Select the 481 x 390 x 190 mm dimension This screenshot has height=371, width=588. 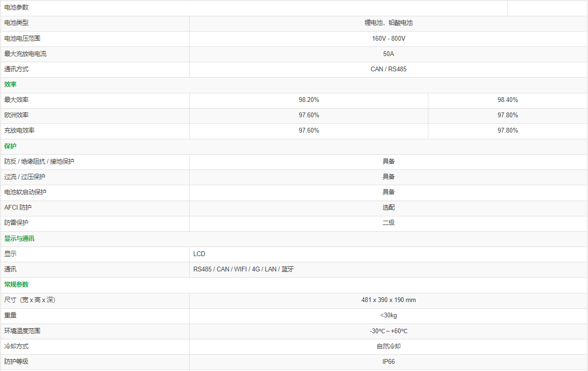point(388,300)
